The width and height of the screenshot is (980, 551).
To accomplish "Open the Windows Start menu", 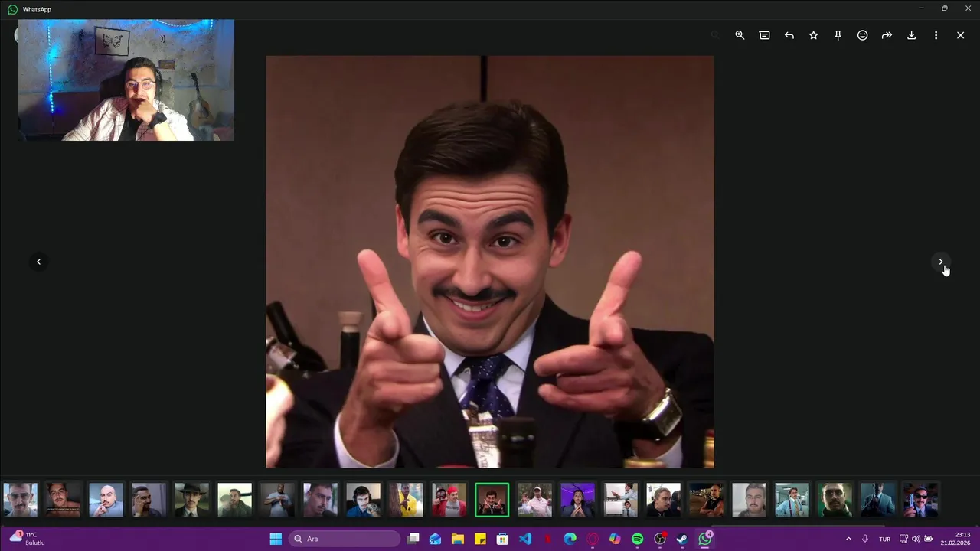I will 276,539.
